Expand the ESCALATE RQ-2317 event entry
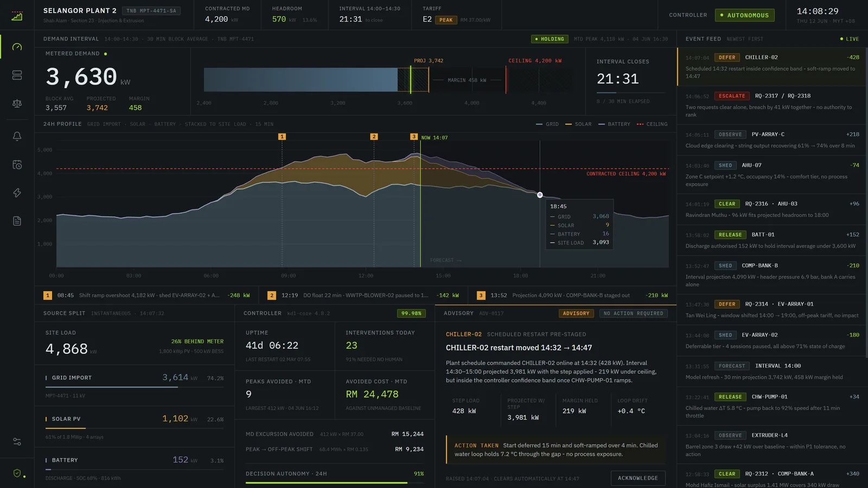The width and height of the screenshot is (868, 488). click(772, 105)
